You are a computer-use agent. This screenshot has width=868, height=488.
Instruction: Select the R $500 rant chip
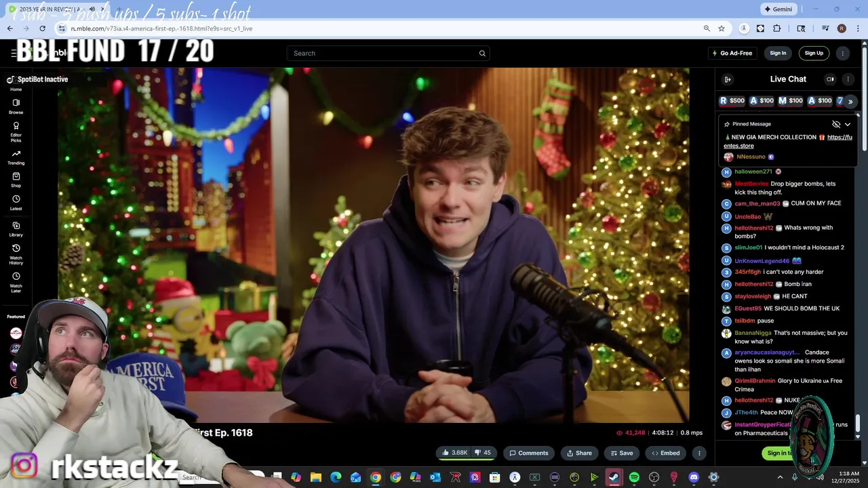732,101
